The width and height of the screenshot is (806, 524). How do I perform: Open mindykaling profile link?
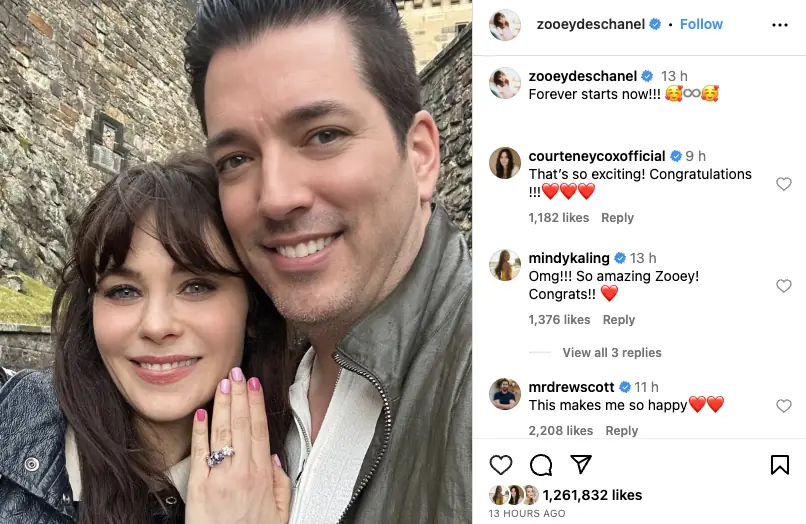(x=569, y=258)
